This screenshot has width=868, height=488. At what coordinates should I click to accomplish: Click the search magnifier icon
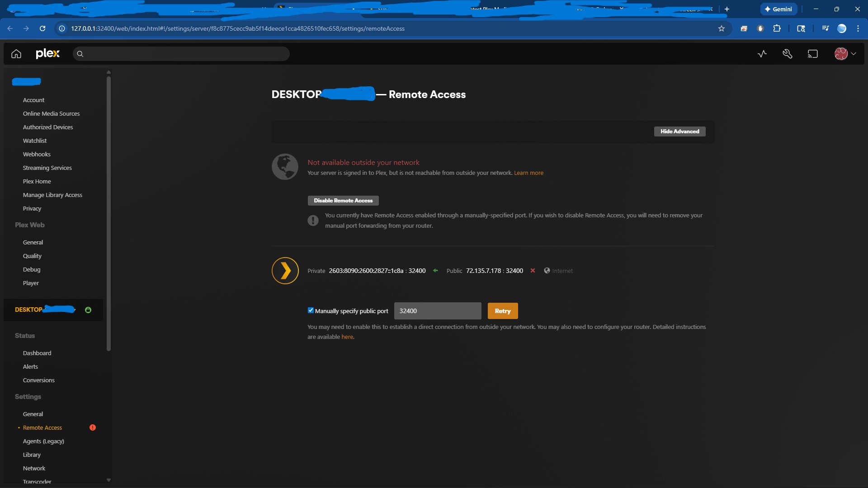click(80, 54)
